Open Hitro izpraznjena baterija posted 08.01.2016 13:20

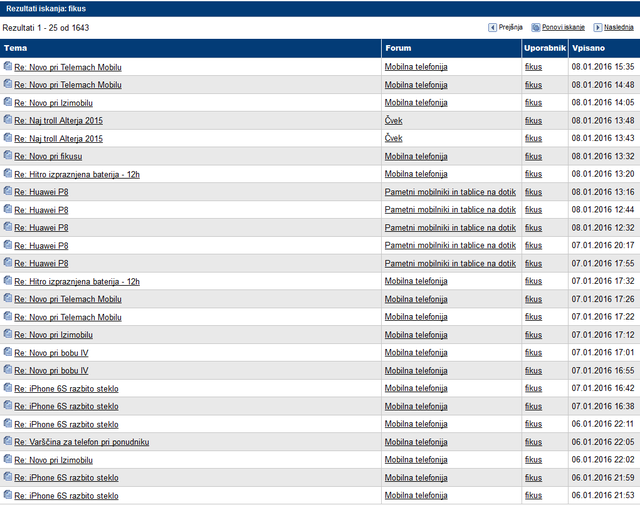coord(77,174)
